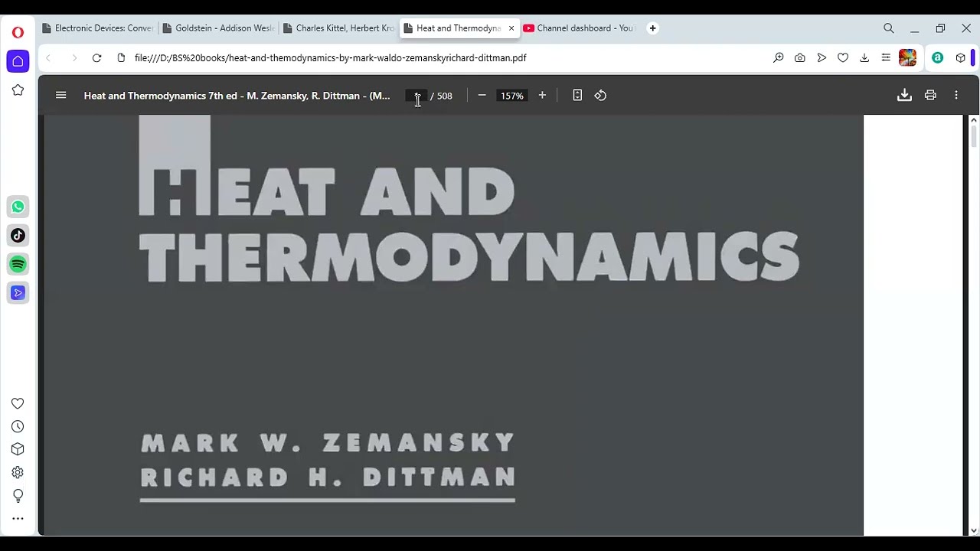Open the bookmarks star in sidebar
Screen dimensions: 980x551
pos(18,90)
